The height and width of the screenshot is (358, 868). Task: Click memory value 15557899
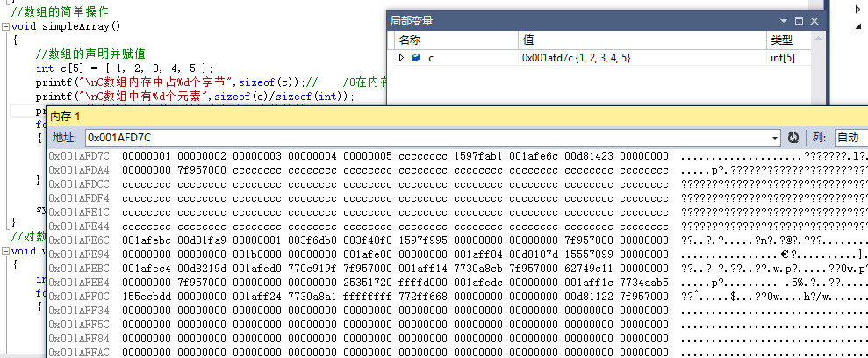[x=589, y=254]
